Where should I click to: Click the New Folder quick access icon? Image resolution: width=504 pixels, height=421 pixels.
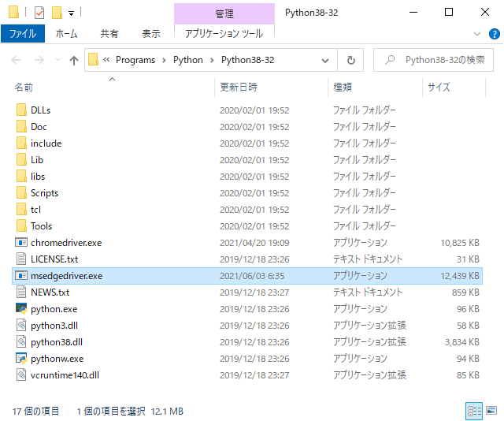pyautogui.click(x=57, y=13)
